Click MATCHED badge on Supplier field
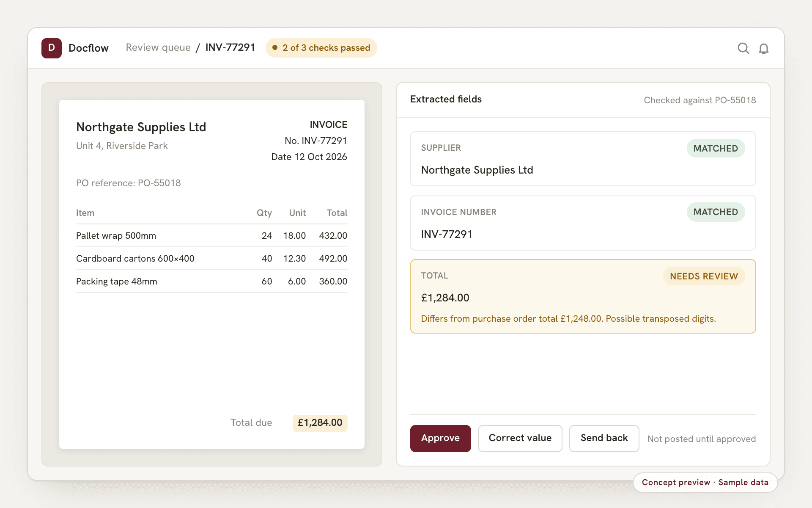Image resolution: width=812 pixels, height=508 pixels. point(716,148)
